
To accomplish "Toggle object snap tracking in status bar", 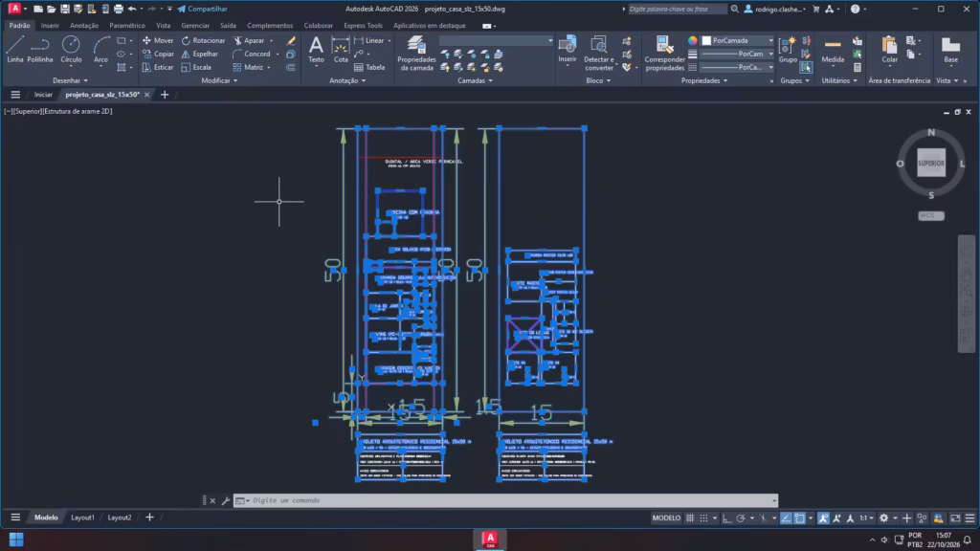I will [786, 518].
